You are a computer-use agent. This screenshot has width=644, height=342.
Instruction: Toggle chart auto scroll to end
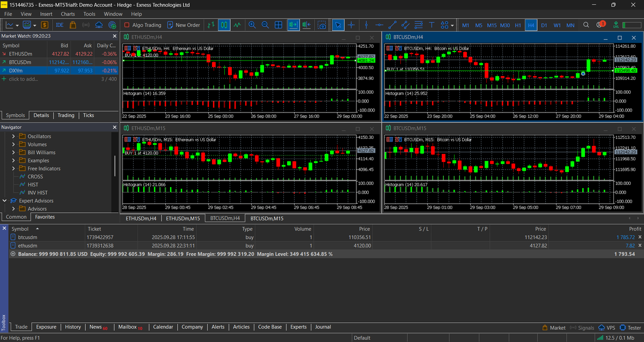pyautogui.click(x=294, y=25)
